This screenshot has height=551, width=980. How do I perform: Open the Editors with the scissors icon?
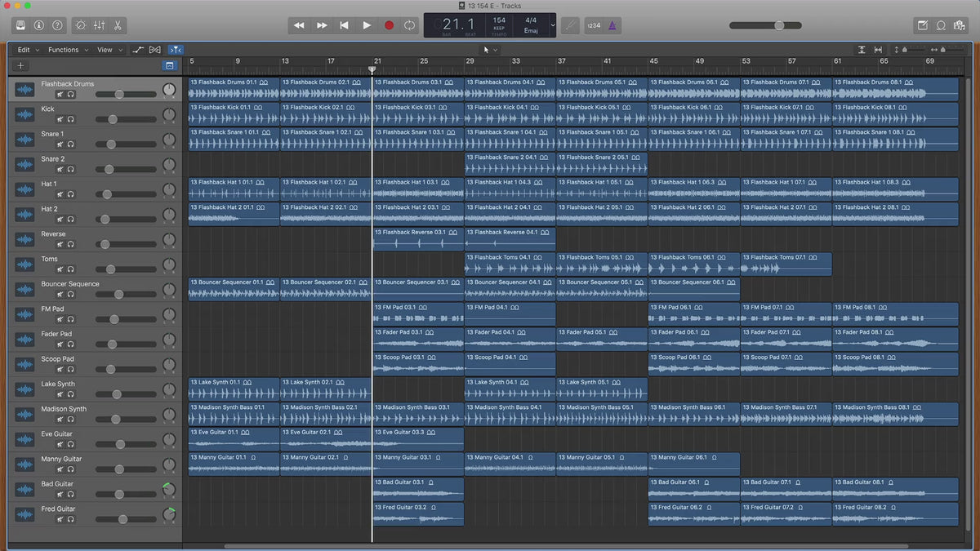pos(118,25)
